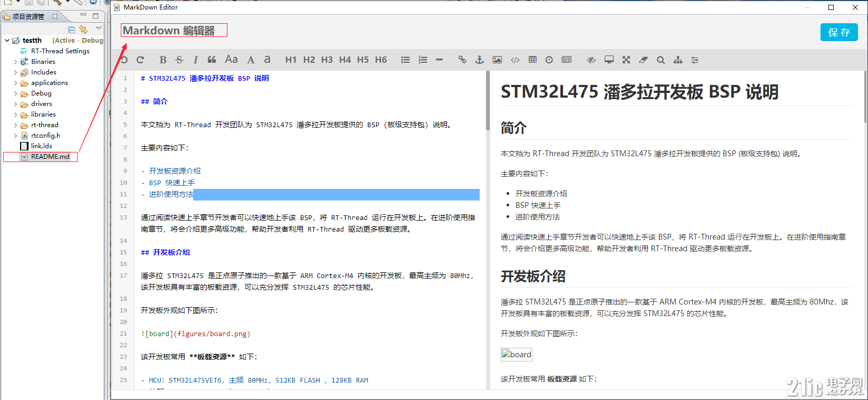This screenshot has height=400, width=868.
Task: Apply bold formatting with the B icon
Action: 163,60
